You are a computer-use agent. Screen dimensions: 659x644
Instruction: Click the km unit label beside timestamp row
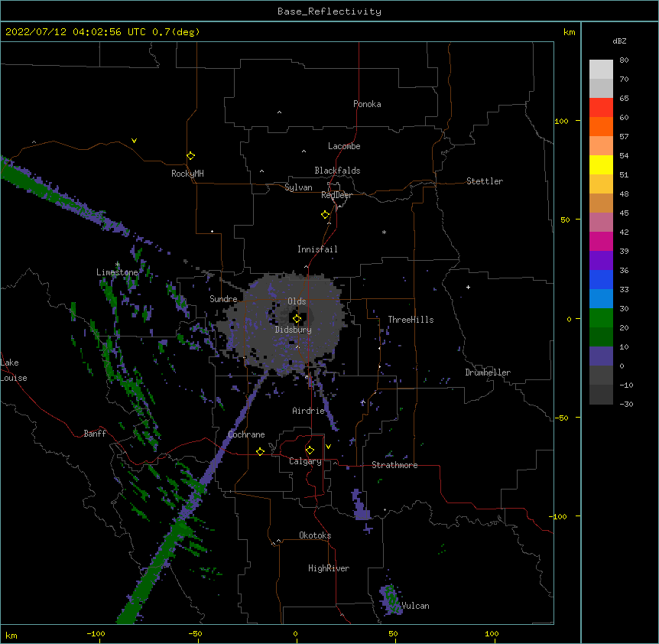(x=569, y=32)
